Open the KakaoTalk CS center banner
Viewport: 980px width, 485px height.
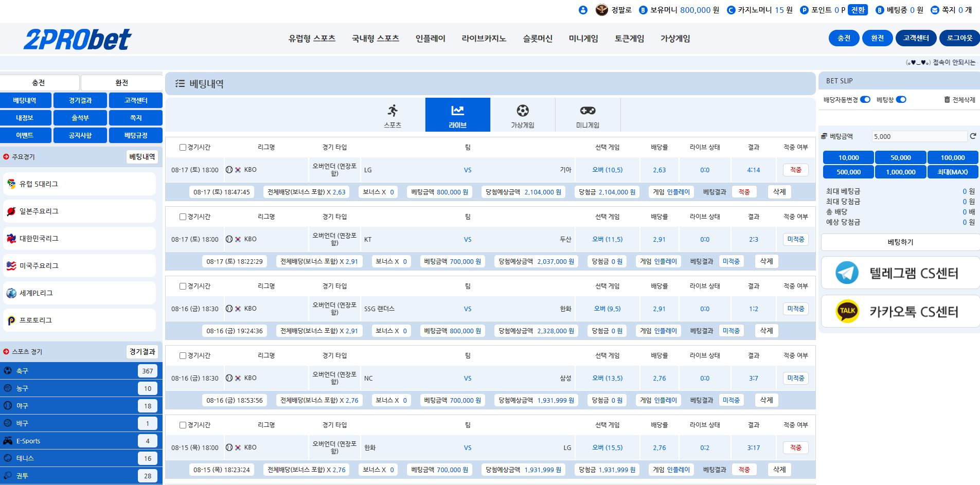(900, 311)
